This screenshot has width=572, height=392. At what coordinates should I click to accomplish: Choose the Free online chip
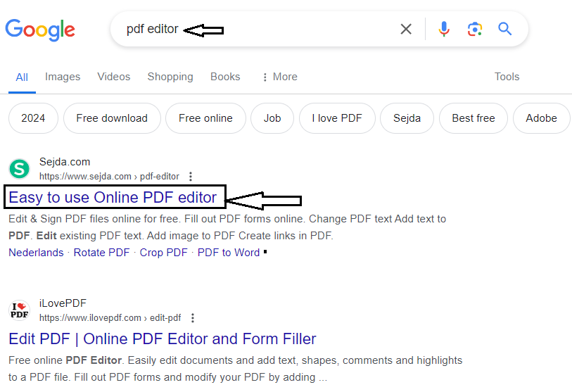pos(205,118)
